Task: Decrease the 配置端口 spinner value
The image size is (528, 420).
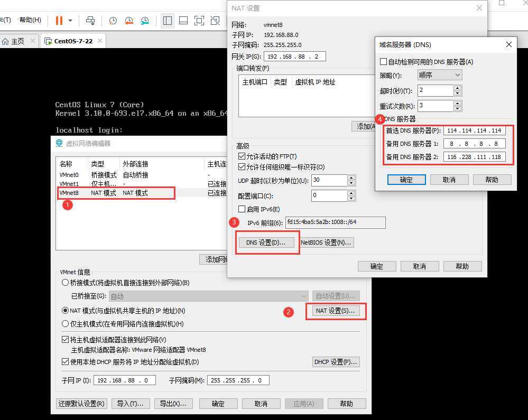Action: (351, 198)
